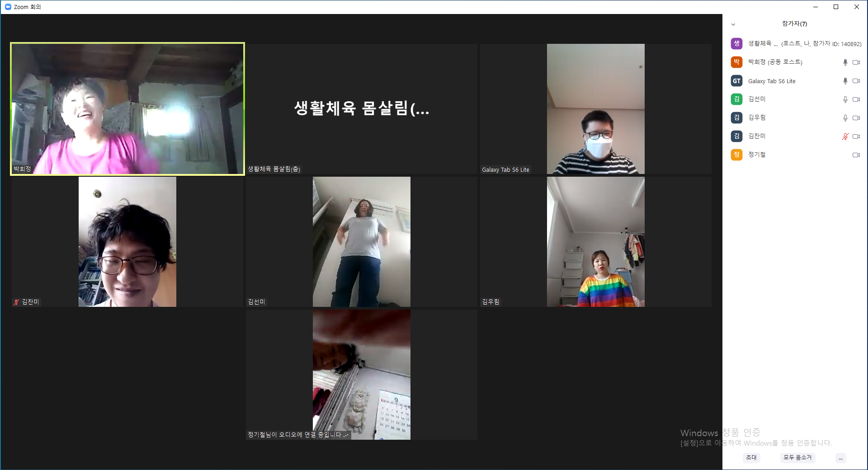
Task: Minimize the Zoom meeting window
Action: tap(816, 7)
